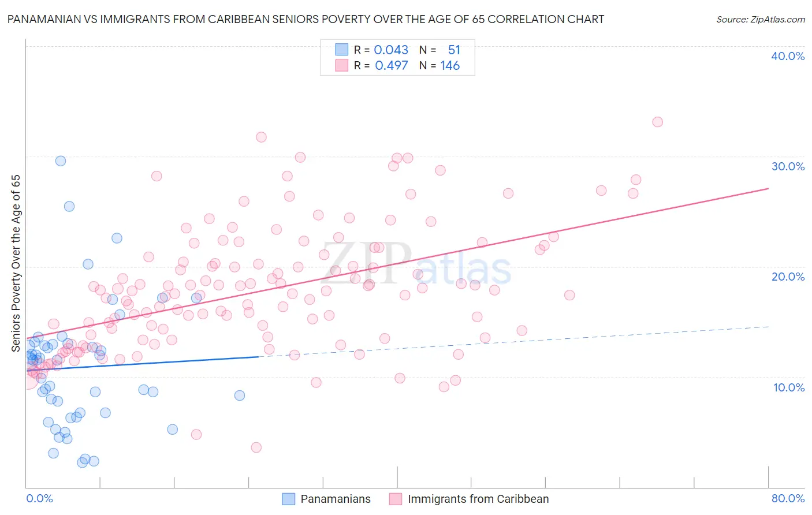
Task: Click the 10.0% y-axis label
Action: tap(789, 387)
